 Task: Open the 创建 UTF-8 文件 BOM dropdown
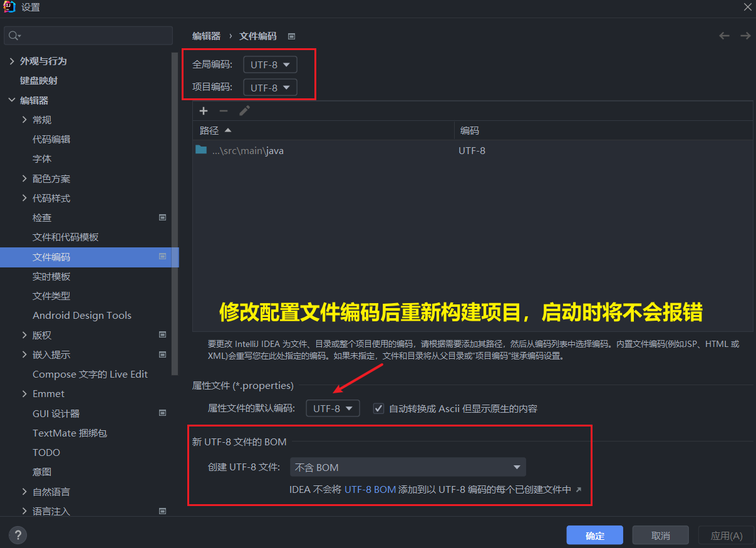407,467
